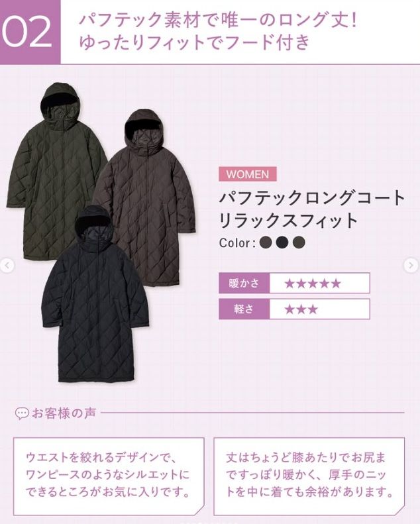Image resolution: width=420 pixels, height=524 pixels.
Task: Select the black color swatch
Action: [282, 242]
